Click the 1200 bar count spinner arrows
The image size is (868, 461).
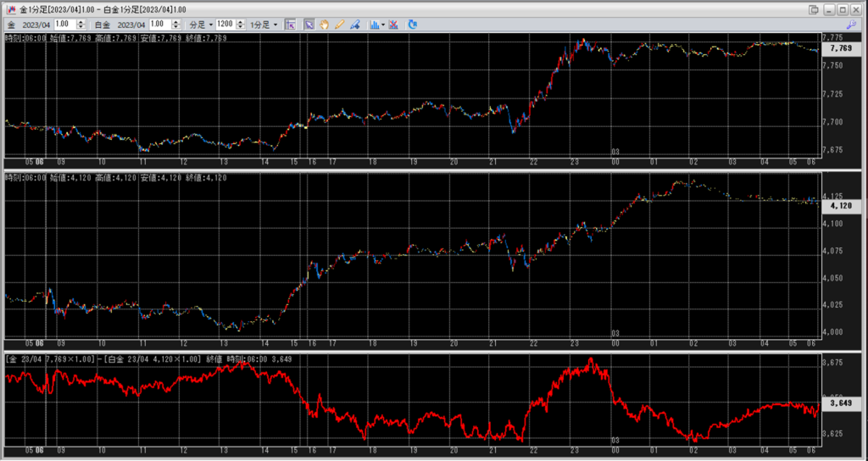point(241,25)
